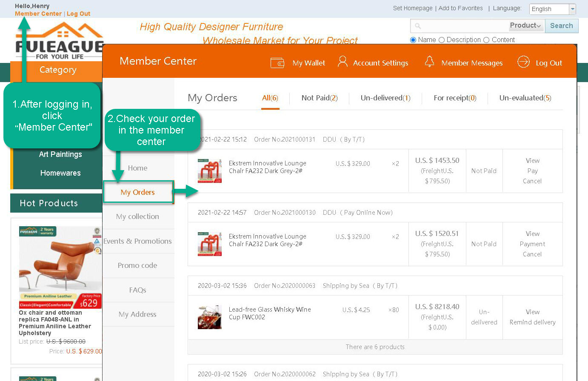
Task: Click the Search button
Action: point(561,26)
